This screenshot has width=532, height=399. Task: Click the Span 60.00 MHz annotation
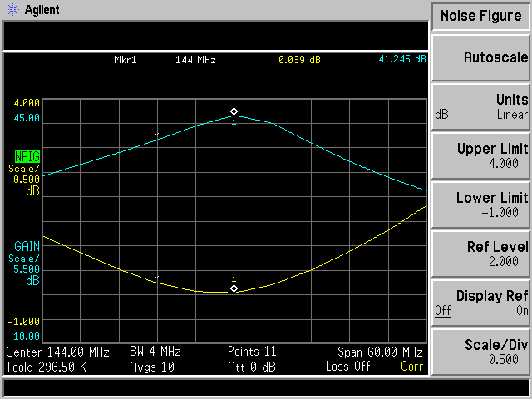point(380,352)
